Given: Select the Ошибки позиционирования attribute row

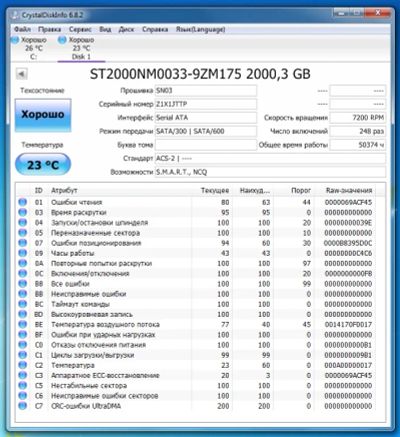Looking at the screenshot, I should [x=200, y=243].
